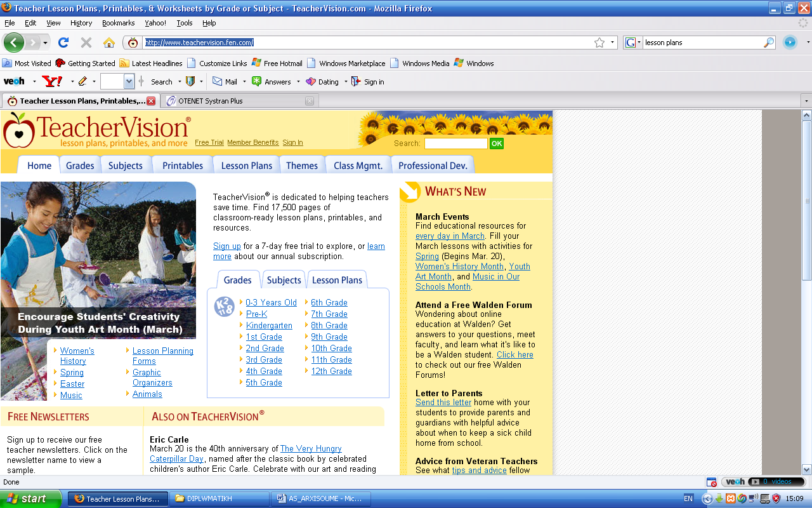Open the Getting Started bookmark

pyautogui.click(x=86, y=63)
